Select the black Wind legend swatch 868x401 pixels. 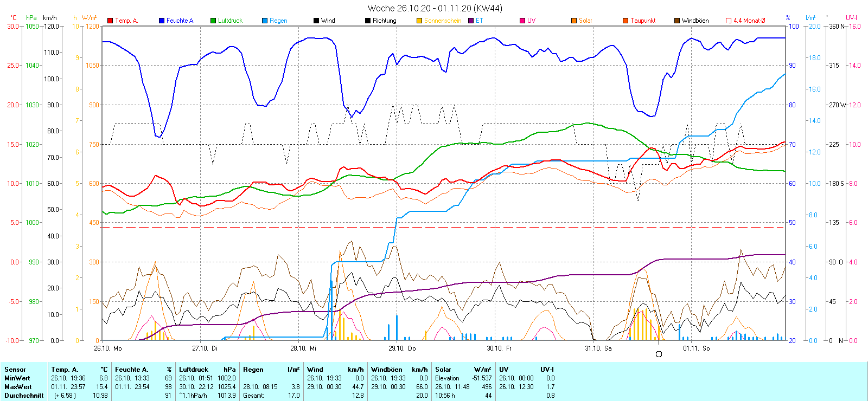pos(316,21)
